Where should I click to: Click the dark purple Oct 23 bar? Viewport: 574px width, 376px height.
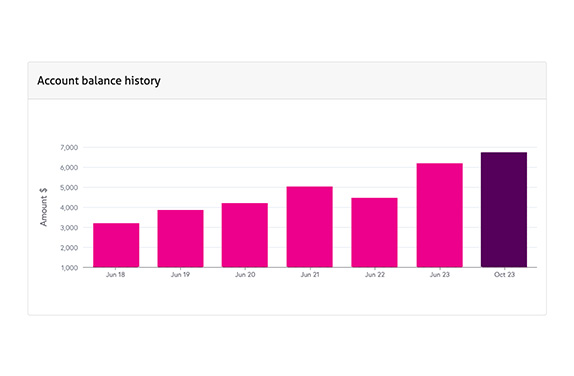point(504,210)
